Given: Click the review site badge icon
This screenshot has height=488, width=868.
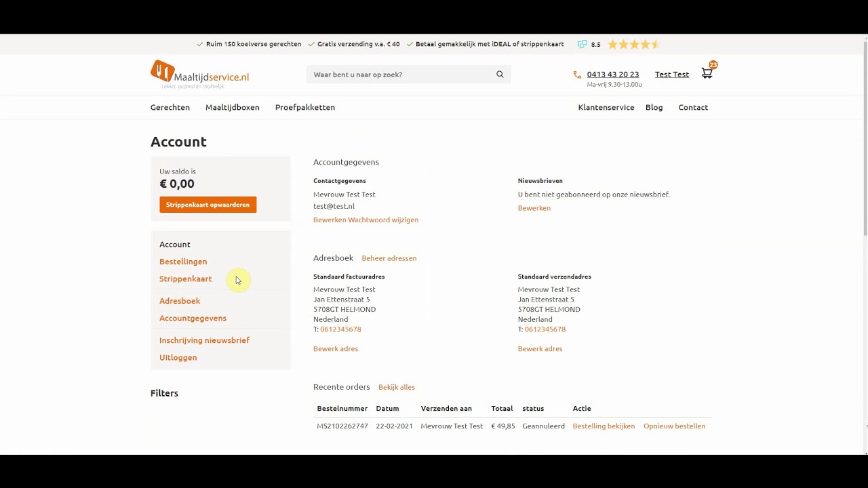Looking at the screenshot, I should point(582,44).
